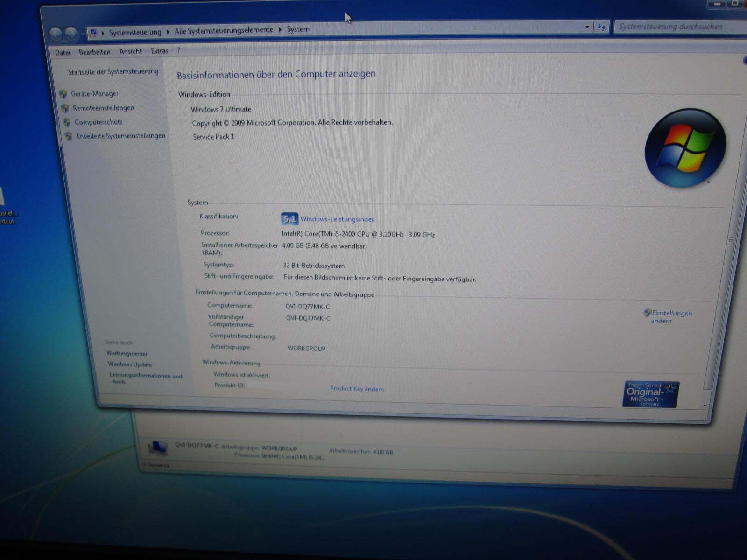Open the Ansicht menu
The image size is (747, 560).
point(130,51)
